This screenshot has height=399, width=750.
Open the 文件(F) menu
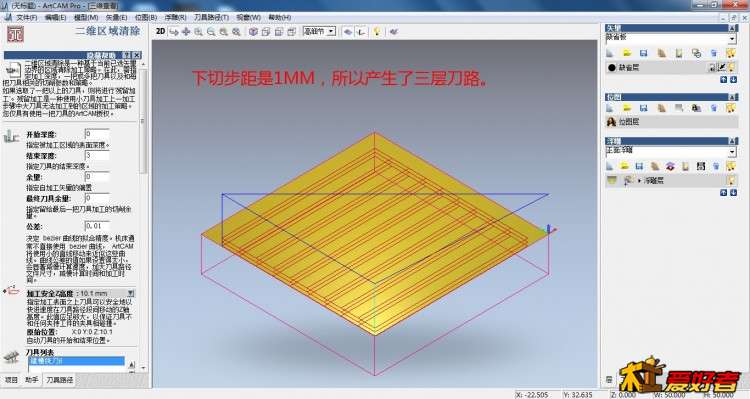pyautogui.click(x=26, y=17)
